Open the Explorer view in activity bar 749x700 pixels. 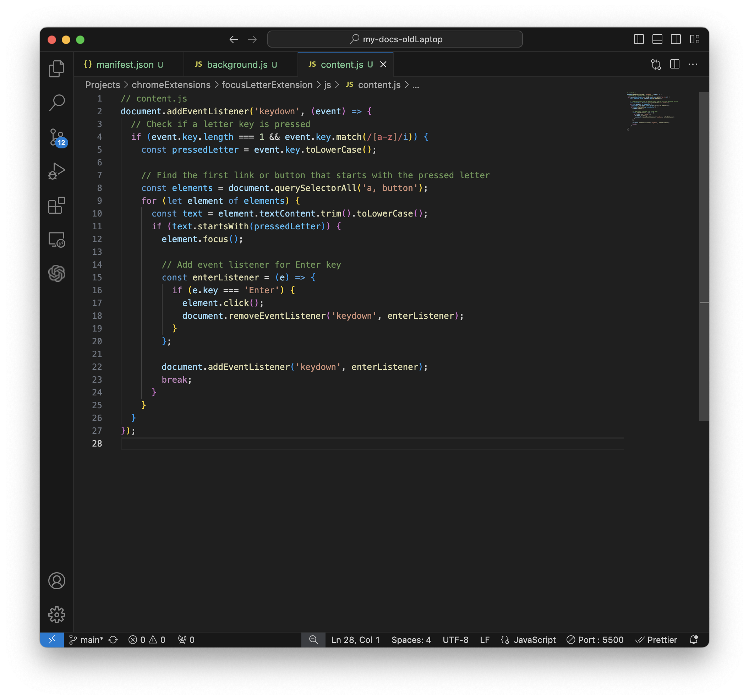coord(56,69)
